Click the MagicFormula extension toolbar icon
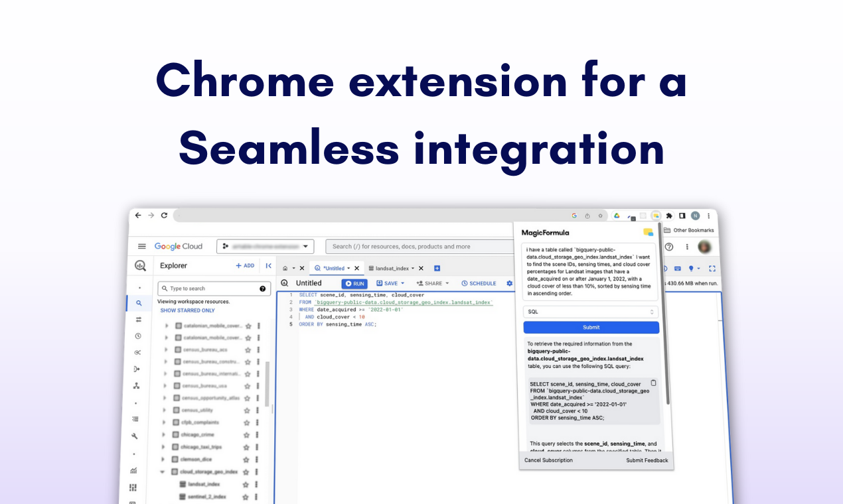The image size is (843, 504). point(656,216)
